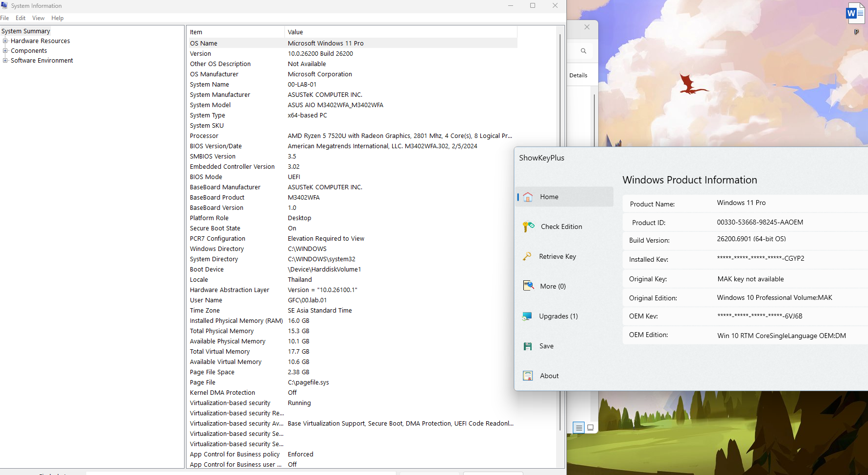Switch to large thumbnails view toggle
The image size is (868, 475).
pyautogui.click(x=590, y=428)
